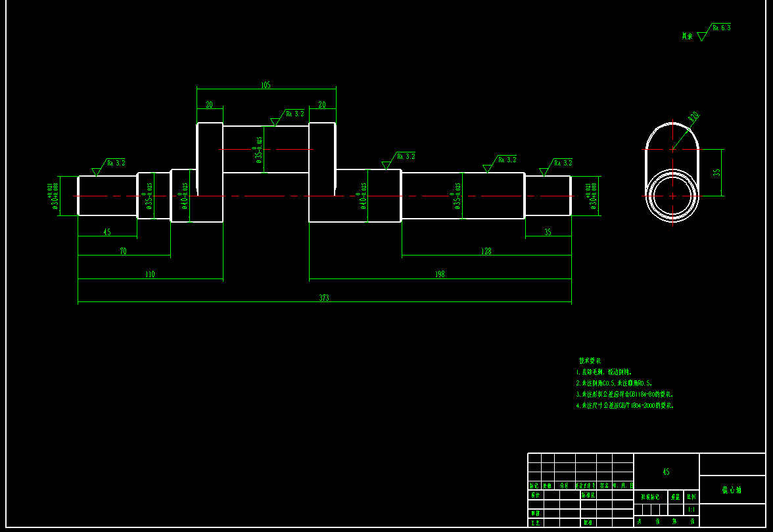Select the 分区 column header in revision table
The image size is (773, 532).
click(x=564, y=485)
